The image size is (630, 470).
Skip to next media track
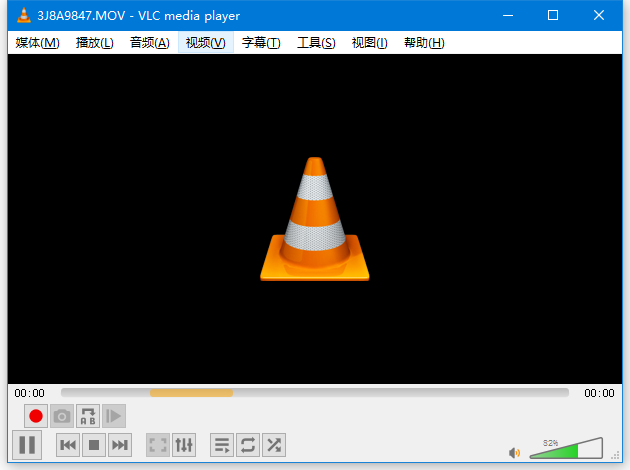(x=120, y=445)
